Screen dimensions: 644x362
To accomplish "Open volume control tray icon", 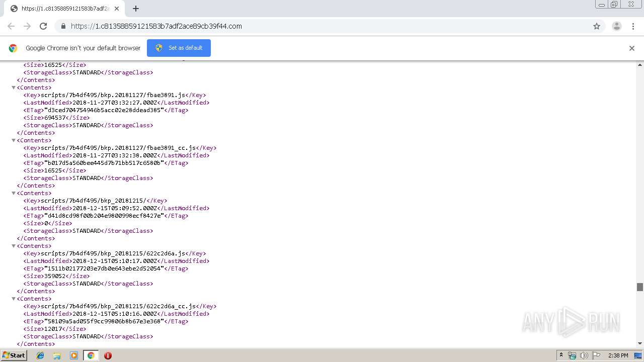I will tap(584, 355).
